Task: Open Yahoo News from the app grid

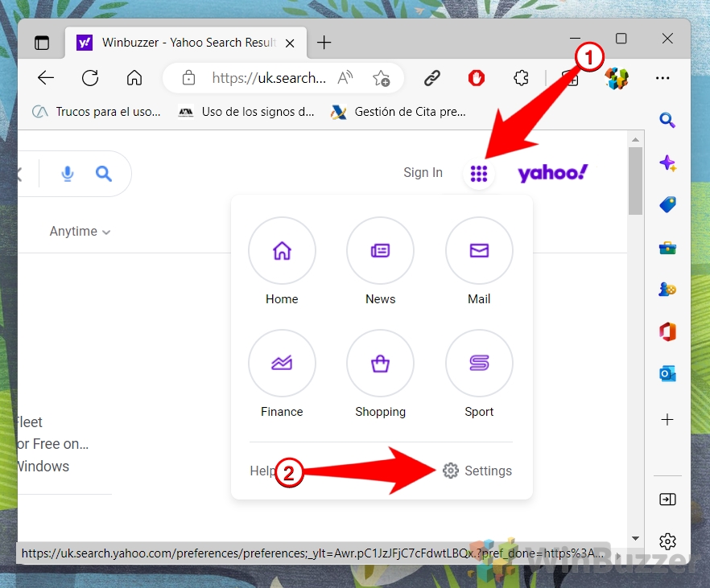Action: click(380, 251)
